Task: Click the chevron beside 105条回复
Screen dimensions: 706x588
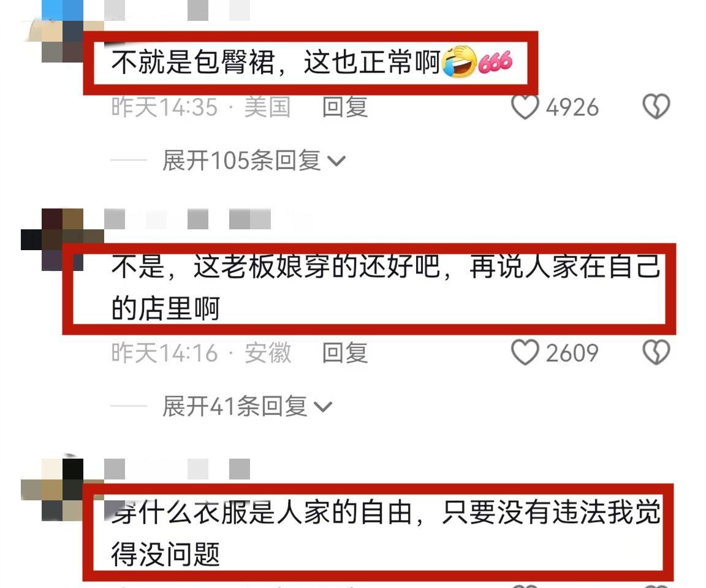Action: point(336,161)
